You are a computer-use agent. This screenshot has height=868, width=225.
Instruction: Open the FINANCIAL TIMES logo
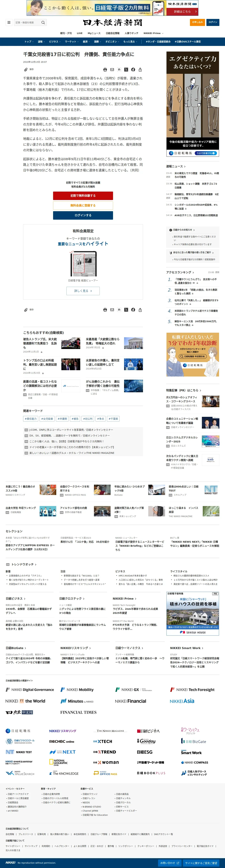coord(79,712)
